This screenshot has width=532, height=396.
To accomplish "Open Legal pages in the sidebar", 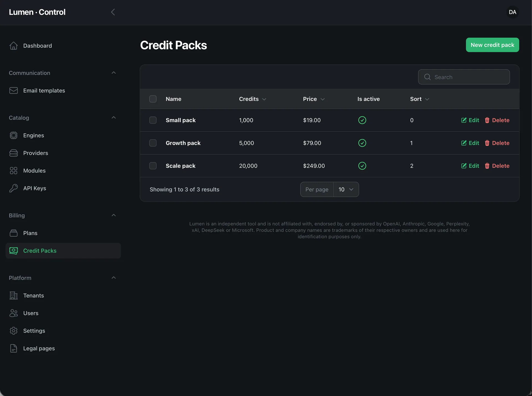I will coord(63,348).
